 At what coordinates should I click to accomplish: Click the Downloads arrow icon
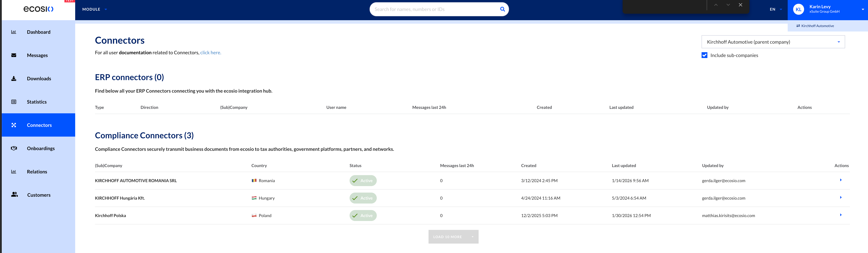click(x=14, y=79)
